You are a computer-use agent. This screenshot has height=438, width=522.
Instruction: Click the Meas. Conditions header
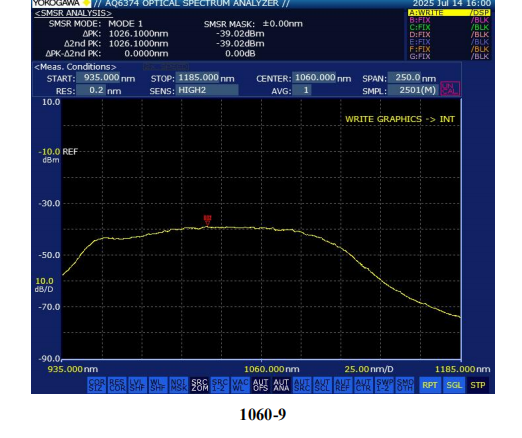(75, 67)
